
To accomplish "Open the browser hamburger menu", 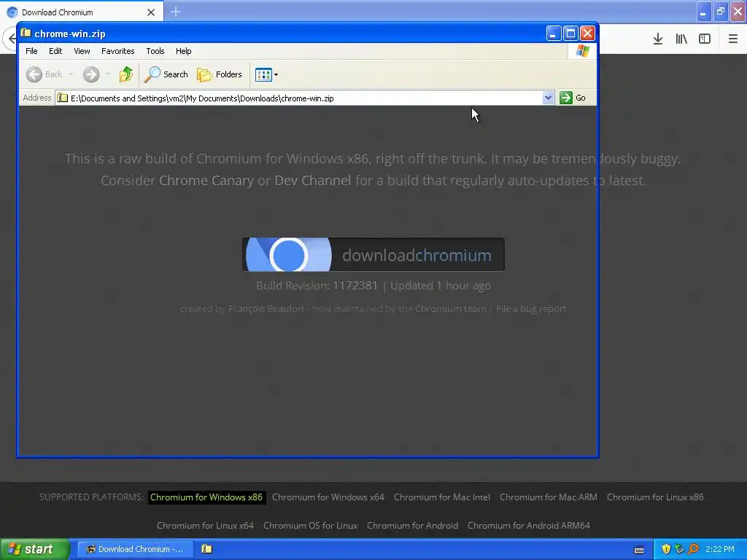I will pyautogui.click(x=732, y=39).
